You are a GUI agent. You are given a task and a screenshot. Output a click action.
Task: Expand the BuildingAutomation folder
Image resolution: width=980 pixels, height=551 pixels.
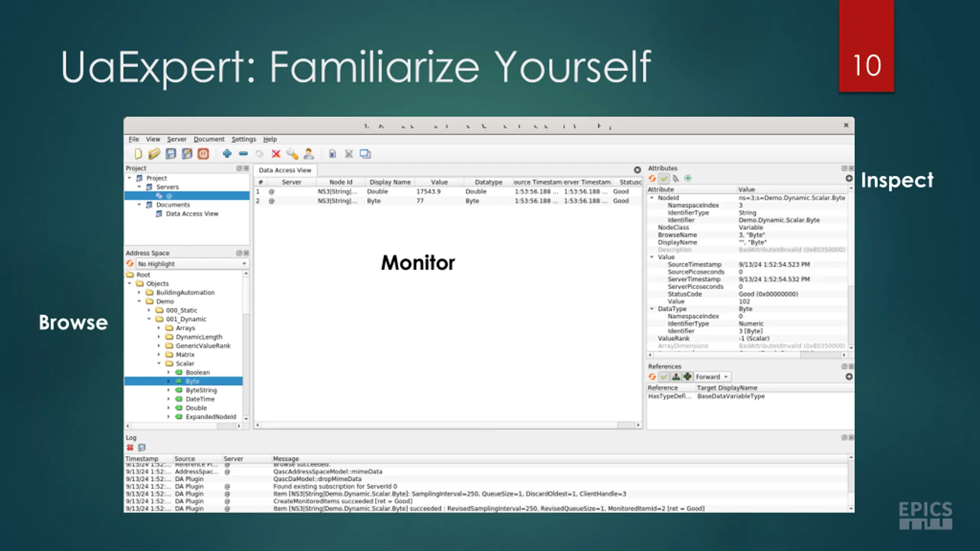click(x=139, y=292)
